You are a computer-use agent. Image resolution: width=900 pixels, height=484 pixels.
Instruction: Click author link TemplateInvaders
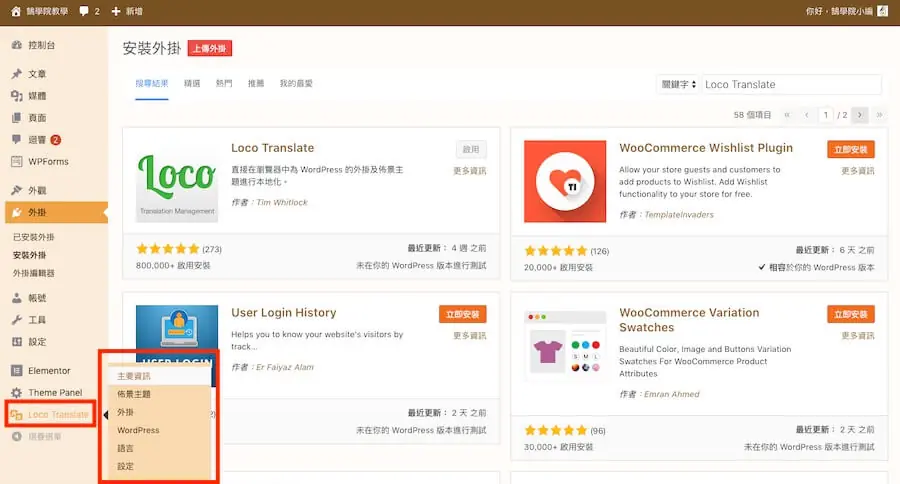[679, 215]
